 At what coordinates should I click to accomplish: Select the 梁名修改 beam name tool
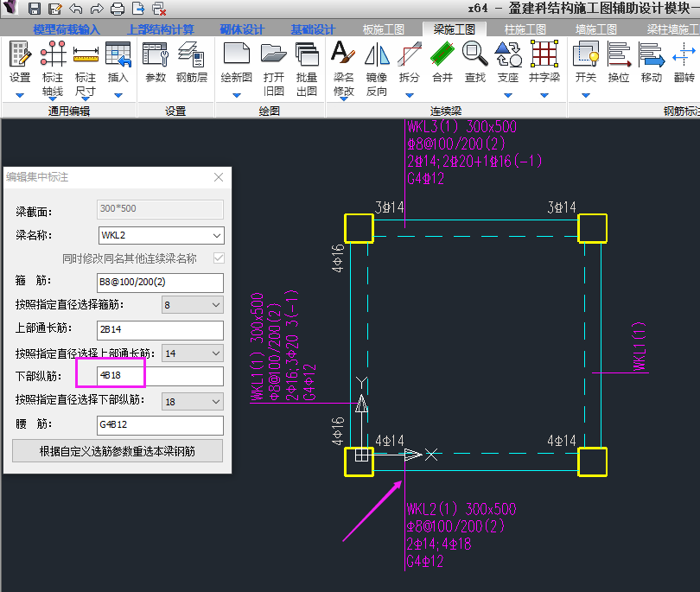point(343,68)
